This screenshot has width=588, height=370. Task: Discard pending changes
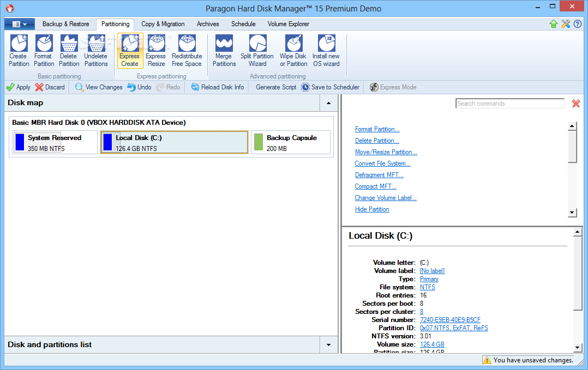pos(50,87)
